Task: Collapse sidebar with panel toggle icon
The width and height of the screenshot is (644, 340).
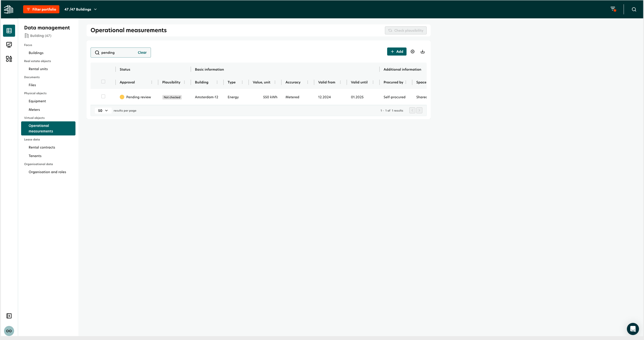Action: click(x=9, y=316)
